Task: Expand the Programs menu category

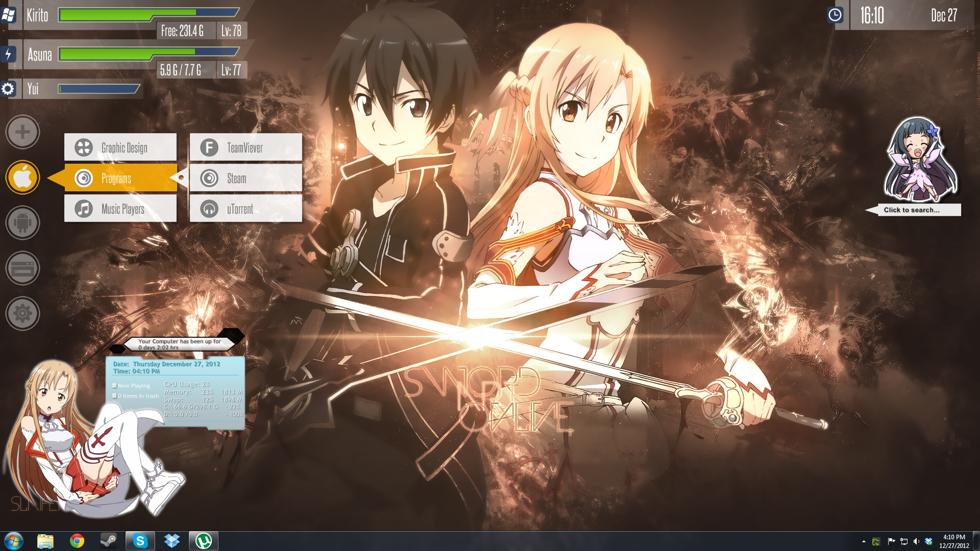Action: tap(120, 178)
